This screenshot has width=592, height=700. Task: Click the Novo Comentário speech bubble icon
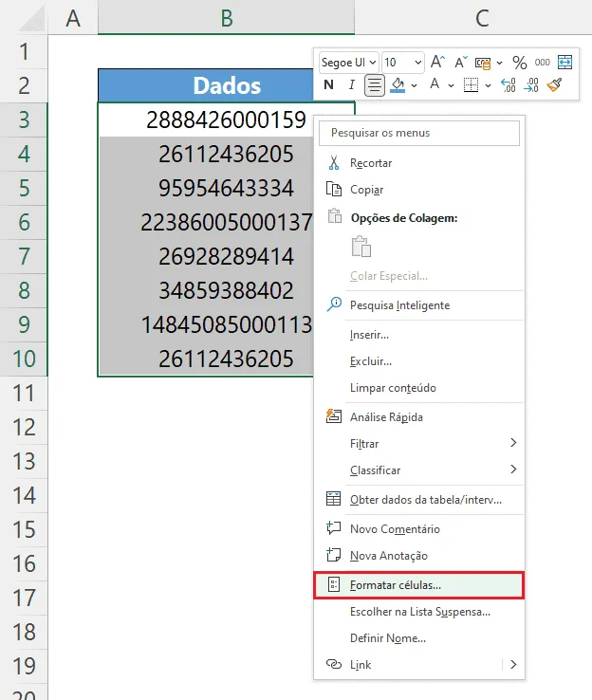coord(334,527)
